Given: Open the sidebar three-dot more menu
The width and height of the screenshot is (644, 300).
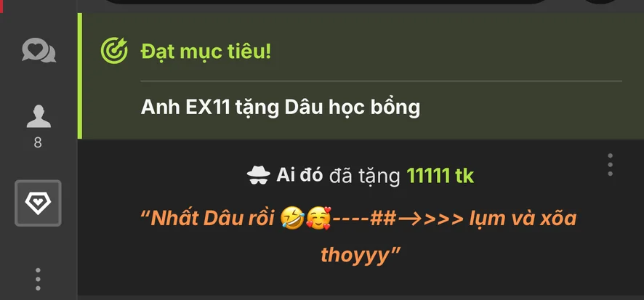Looking at the screenshot, I should coord(38,279).
